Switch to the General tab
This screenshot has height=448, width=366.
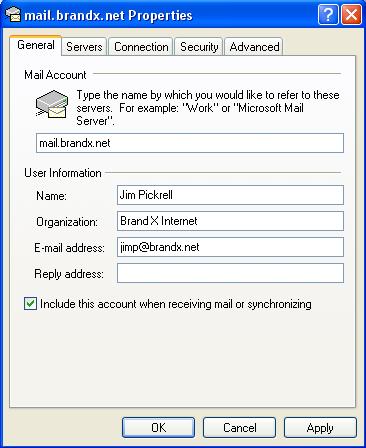pos(35,45)
